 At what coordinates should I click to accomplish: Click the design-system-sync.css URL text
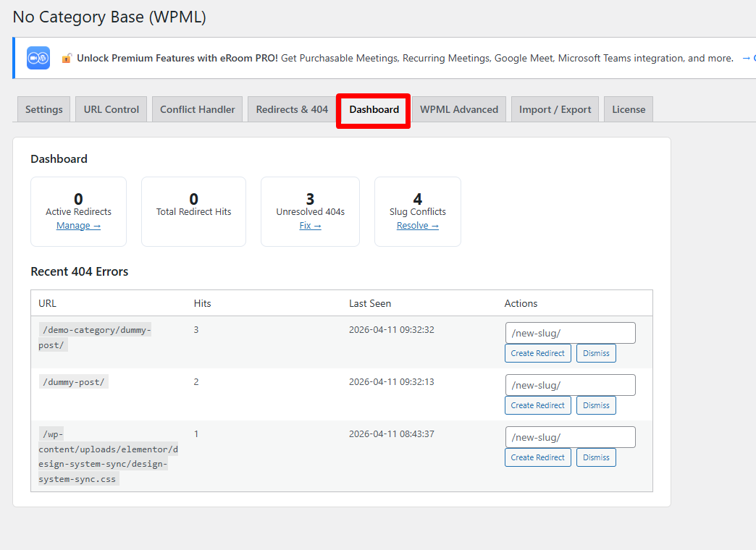(108, 457)
